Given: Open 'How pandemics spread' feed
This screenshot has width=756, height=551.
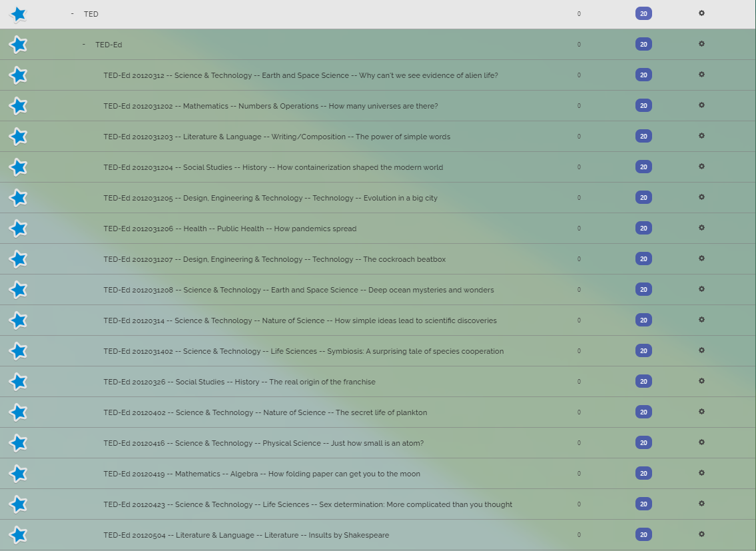Looking at the screenshot, I should tap(230, 229).
